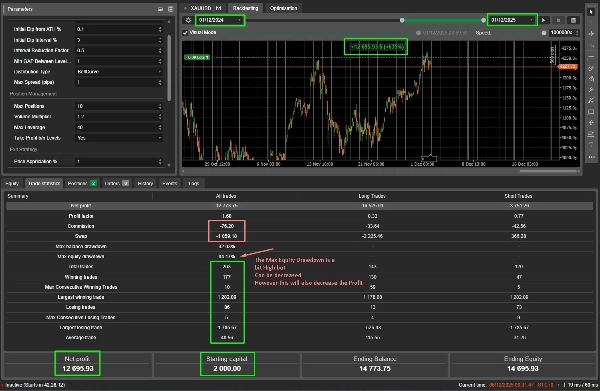Click the All trades column header
Screen dimensions: 600x391
[226, 196]
